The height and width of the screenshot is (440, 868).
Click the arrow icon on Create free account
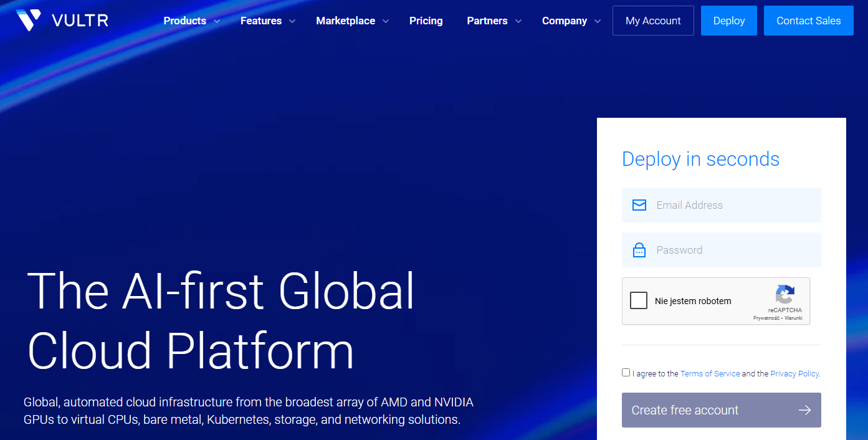(804, 410)
